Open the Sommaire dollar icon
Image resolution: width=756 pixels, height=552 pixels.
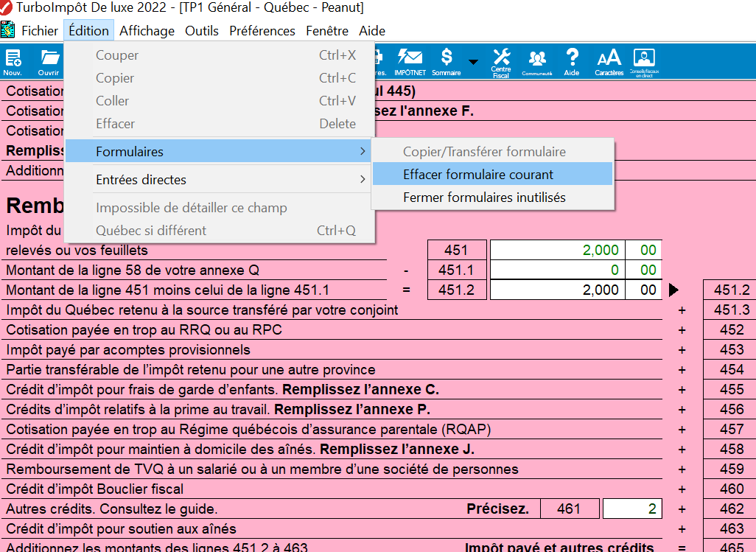tap(446, 61)
